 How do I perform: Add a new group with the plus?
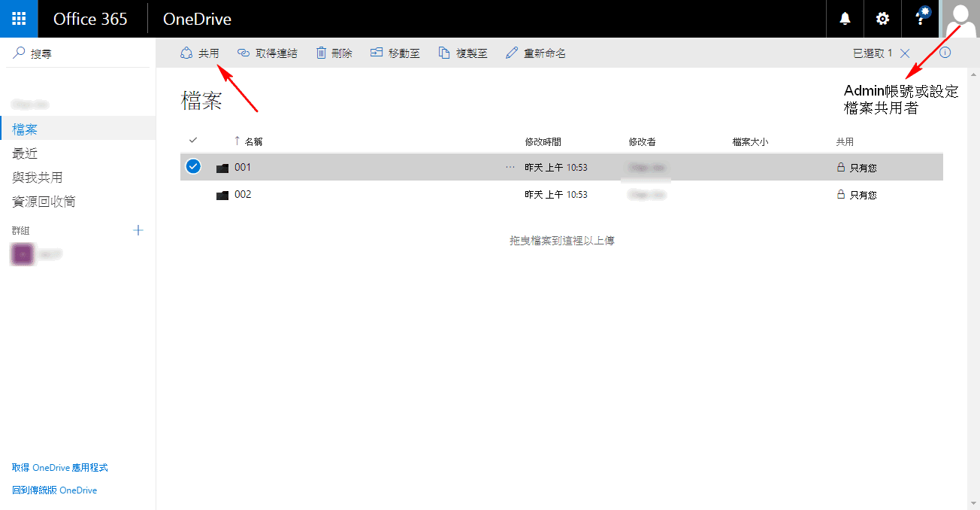tap(138, 230)
